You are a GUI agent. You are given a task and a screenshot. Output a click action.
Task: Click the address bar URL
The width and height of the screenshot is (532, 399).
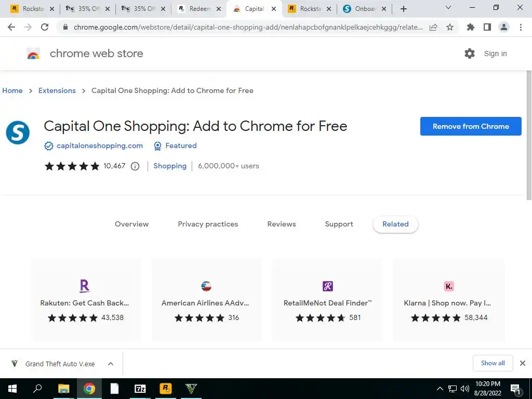pyautogui.click(x=248, y=27)
